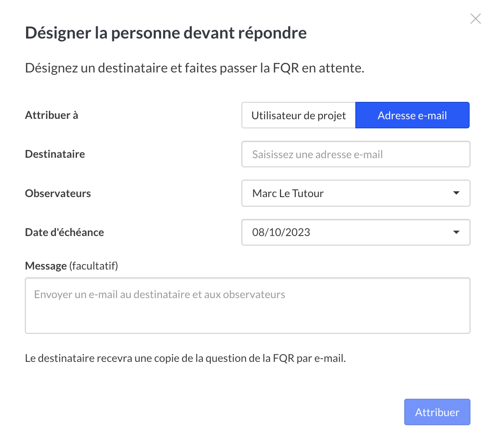Click the note about the FQR e-mail copy
Image resolution: width=492 pixels, height=448 pixels.
pos(185,358)
